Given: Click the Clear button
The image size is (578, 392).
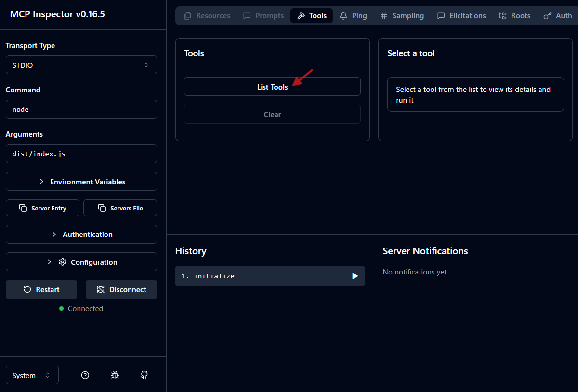Looking at the screenshot, I should (272, 114).
